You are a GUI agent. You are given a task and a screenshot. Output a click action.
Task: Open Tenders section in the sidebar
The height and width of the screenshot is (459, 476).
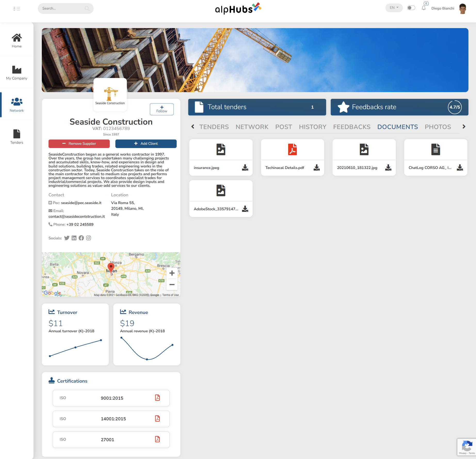tap(17, 137)
